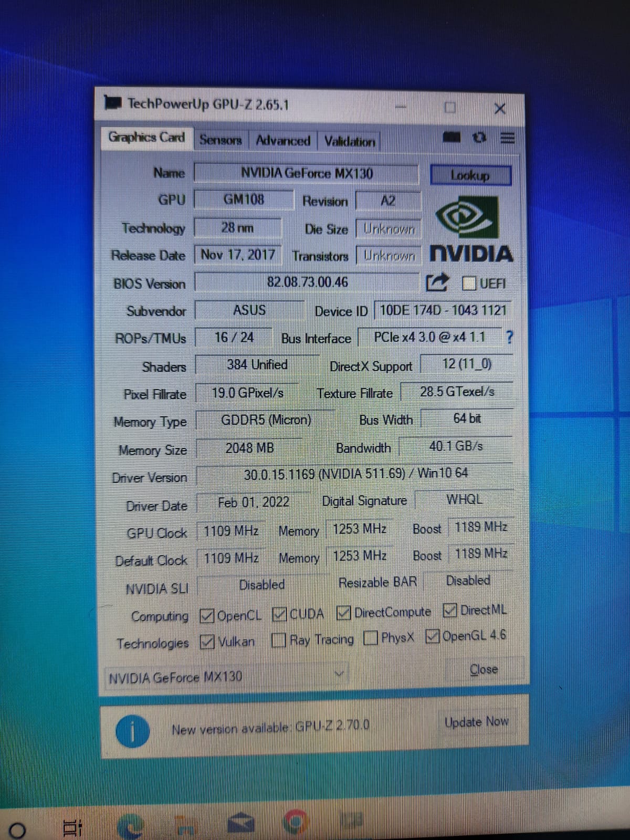Toggle the Vulkan checkbox

click(x=207, y=642)
